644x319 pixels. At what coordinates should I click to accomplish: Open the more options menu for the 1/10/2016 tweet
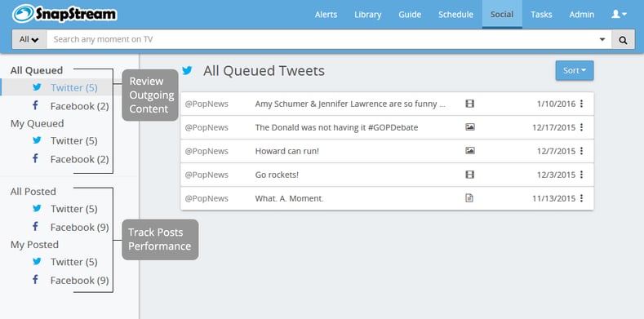point(582,104)
